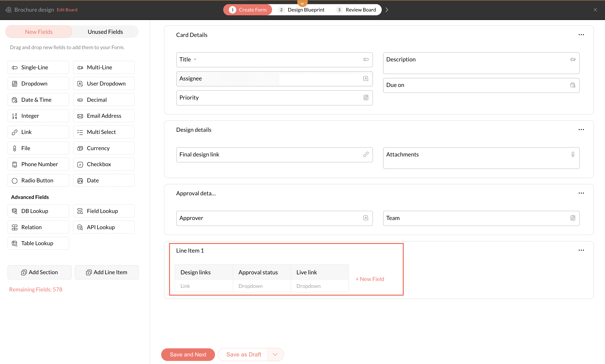Click the user icon in Assignee field
The image size is (605, 364).
tap(366, 78)
